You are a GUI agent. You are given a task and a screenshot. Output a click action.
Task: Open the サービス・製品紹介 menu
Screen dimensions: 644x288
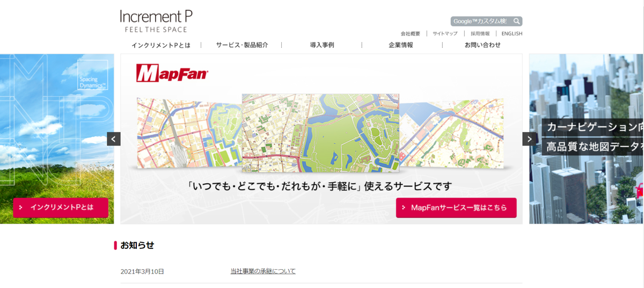[x=241, y=45]
